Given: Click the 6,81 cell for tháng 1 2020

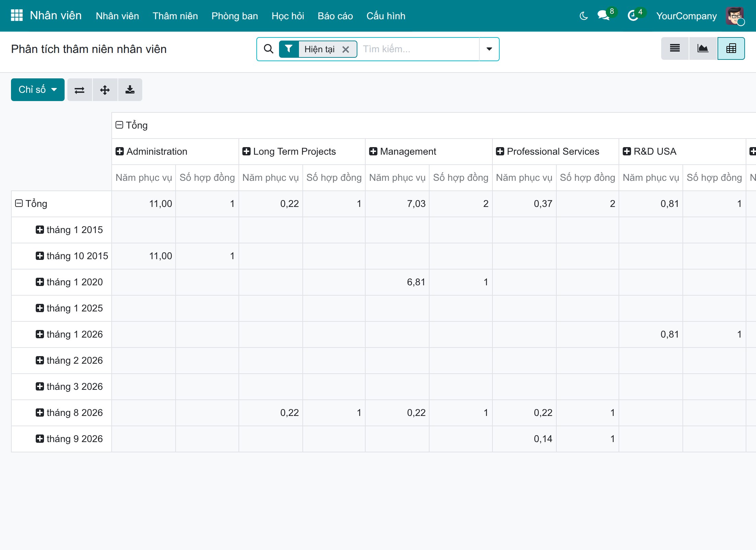Looking at the screenshot, I should [397, 282].
